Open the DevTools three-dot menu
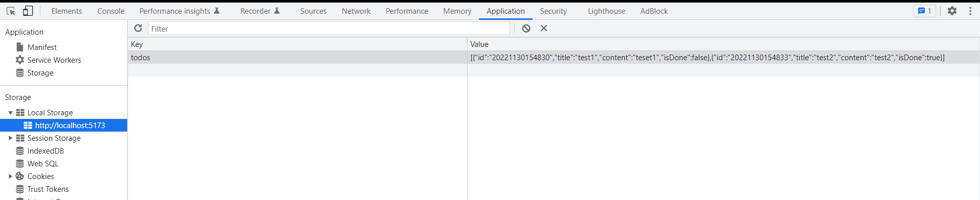The height and width of the screenshot is (200, 980). (970, 11)
